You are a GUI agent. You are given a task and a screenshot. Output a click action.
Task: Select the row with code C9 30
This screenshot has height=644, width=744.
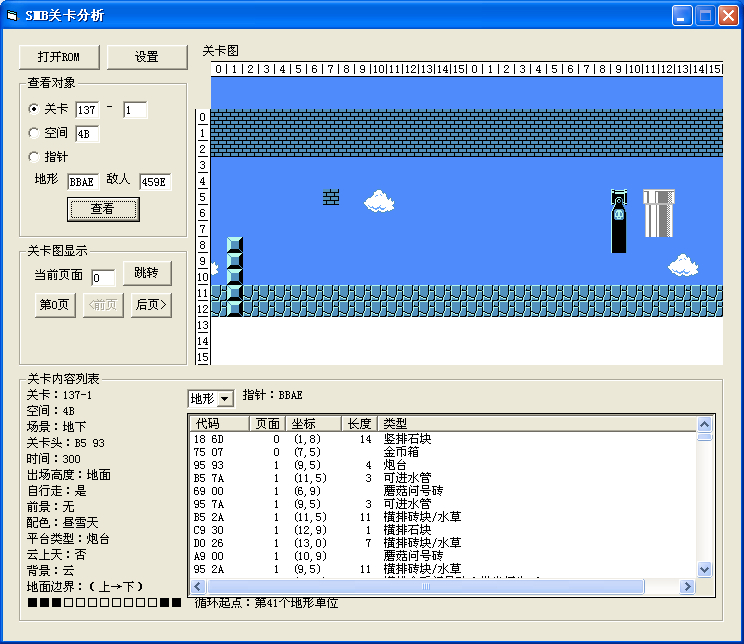pos(443,530)
